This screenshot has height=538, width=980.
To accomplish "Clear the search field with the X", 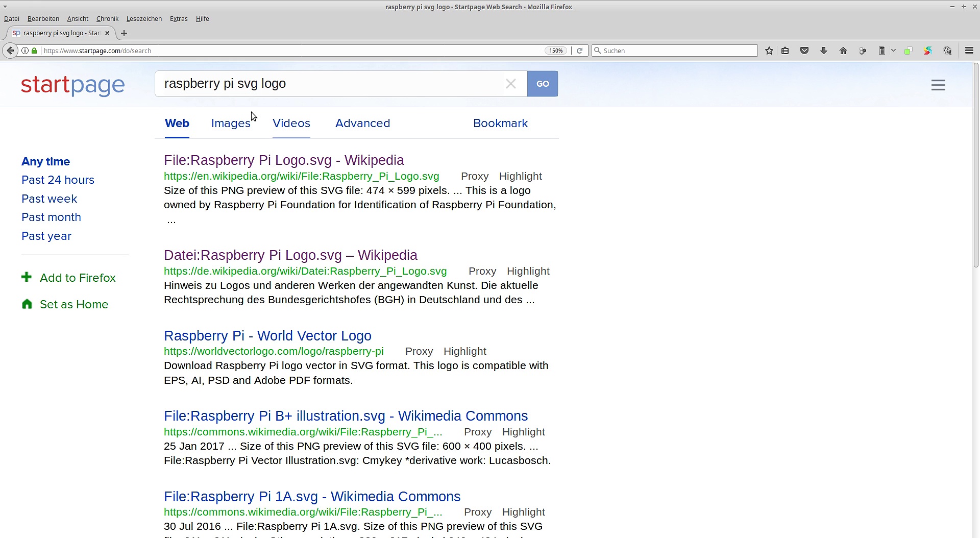I will (510, 84).
